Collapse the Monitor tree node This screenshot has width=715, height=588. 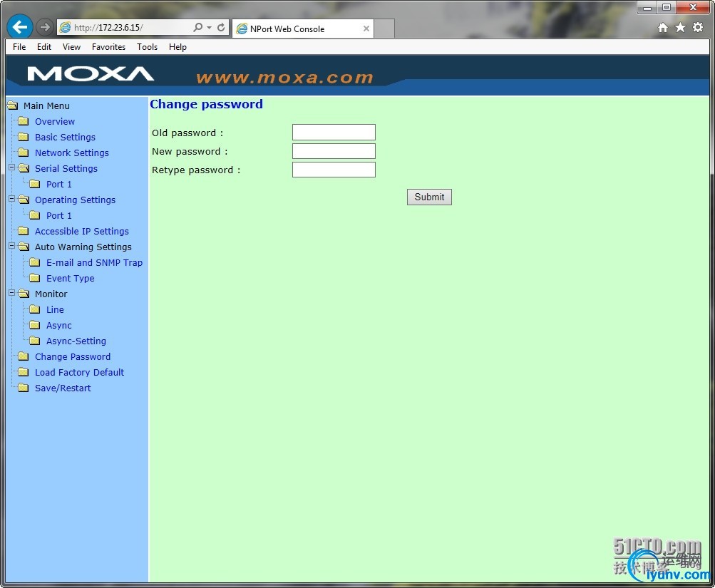[x=12, y=293]
